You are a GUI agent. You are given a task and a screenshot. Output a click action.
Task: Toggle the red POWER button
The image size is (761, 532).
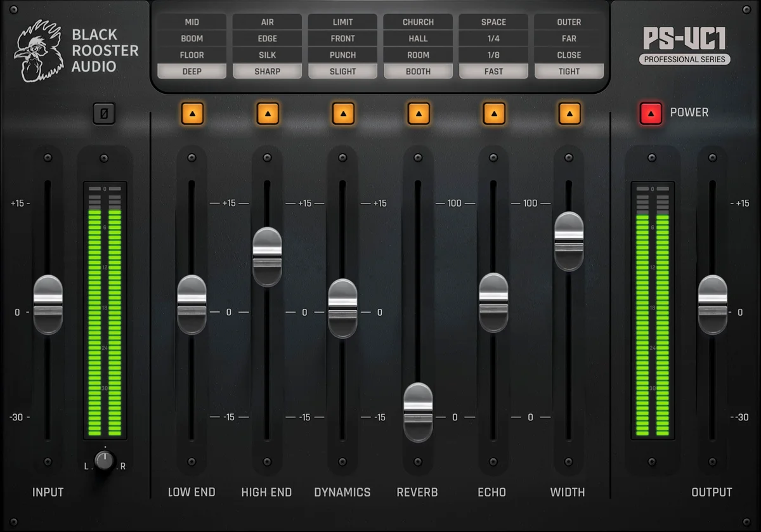tap(651, 113)
